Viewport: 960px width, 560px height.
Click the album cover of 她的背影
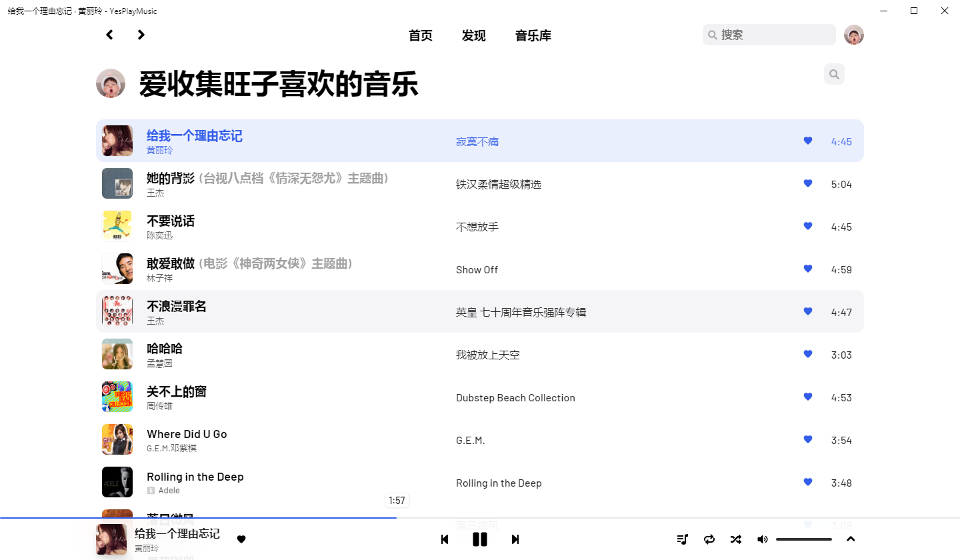click(x=117, y=183)
